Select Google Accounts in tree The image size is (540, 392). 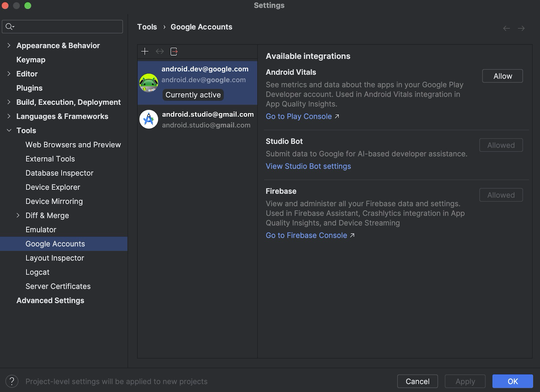[x=64, y=244]
